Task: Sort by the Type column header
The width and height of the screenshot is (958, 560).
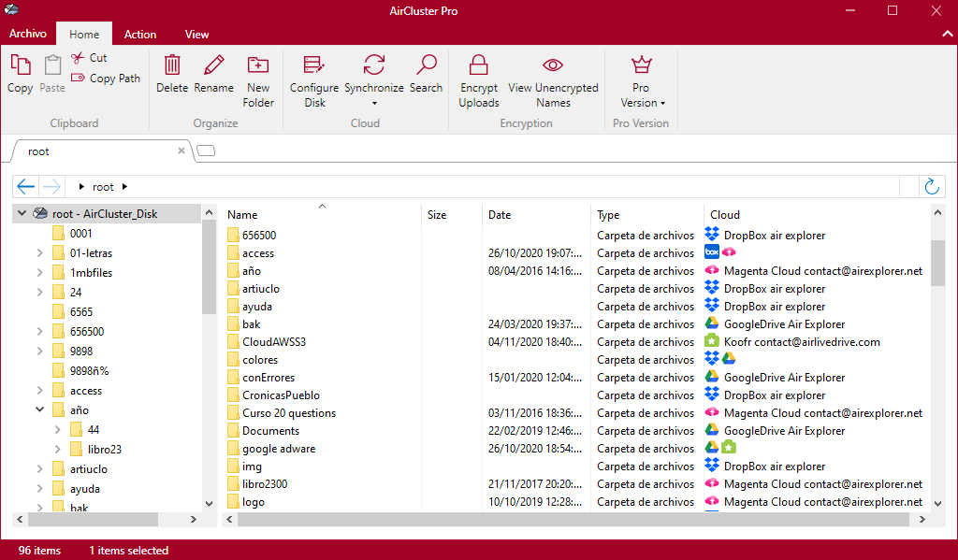Action: 608,215
